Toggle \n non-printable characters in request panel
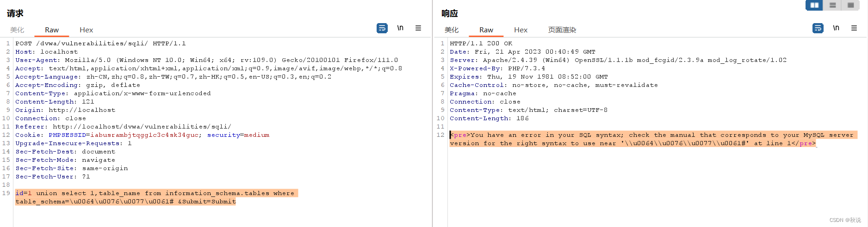This screenshot has height=227, width=868. [400, 28]
